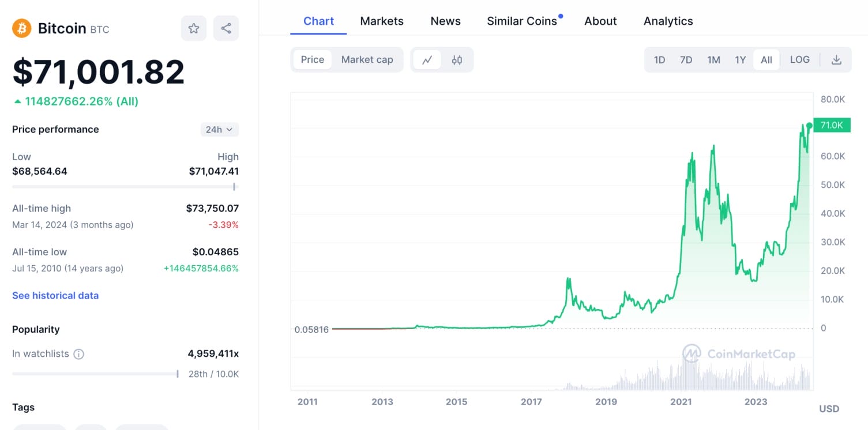The image size is (868, 430).
Task: Toggle the chart to Market cap
Action: pyautogui.click(x=367, y=59)
